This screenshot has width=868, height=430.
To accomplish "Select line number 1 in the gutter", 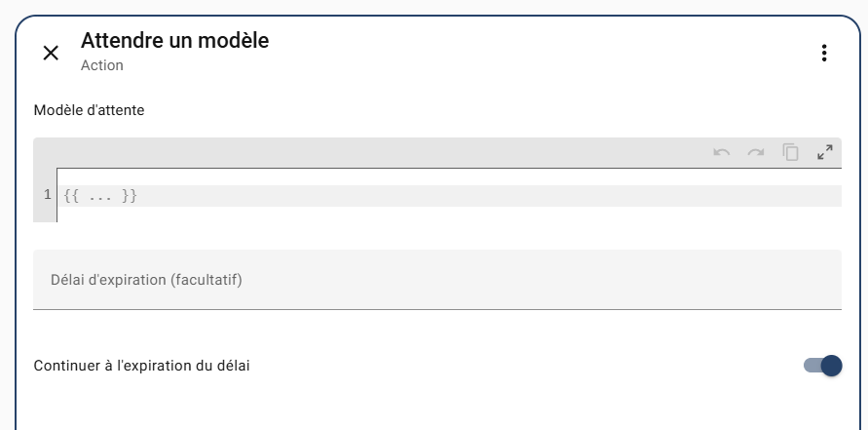I will click(47, 196).
